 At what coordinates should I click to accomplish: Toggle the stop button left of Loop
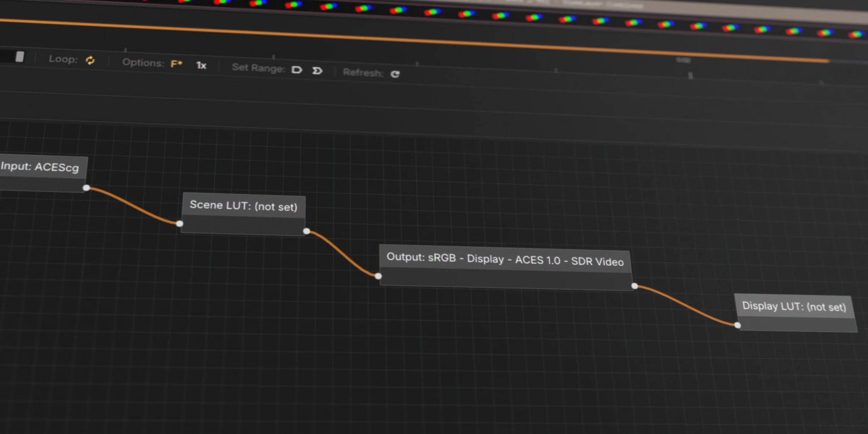coord(19,57)
